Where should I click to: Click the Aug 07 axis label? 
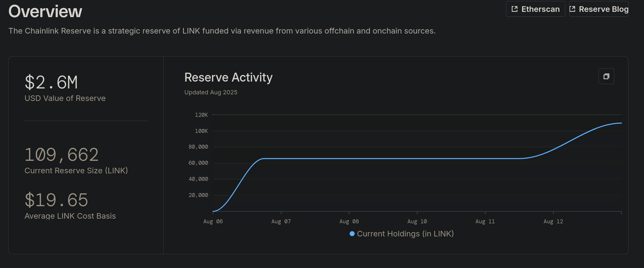[x=281, y=222]
